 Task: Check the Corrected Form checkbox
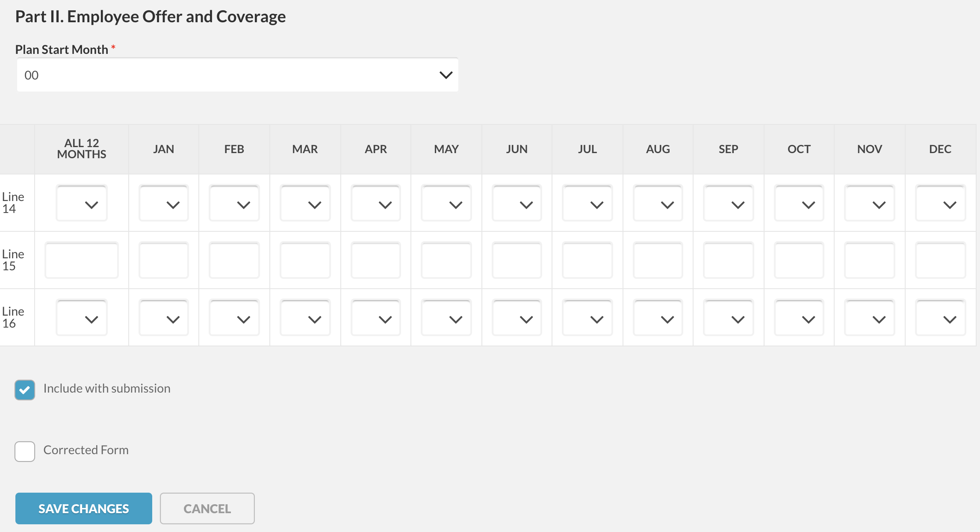pyautogui.click(x=25, y=451)
